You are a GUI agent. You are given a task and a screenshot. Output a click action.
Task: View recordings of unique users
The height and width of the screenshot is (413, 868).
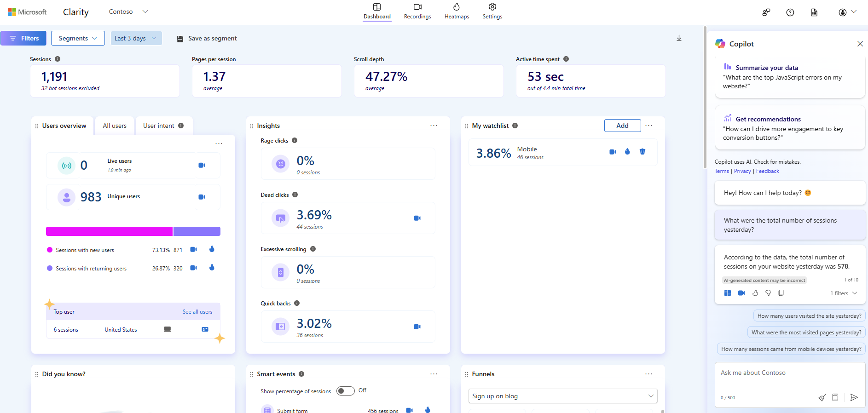click(x=202, y=197)
